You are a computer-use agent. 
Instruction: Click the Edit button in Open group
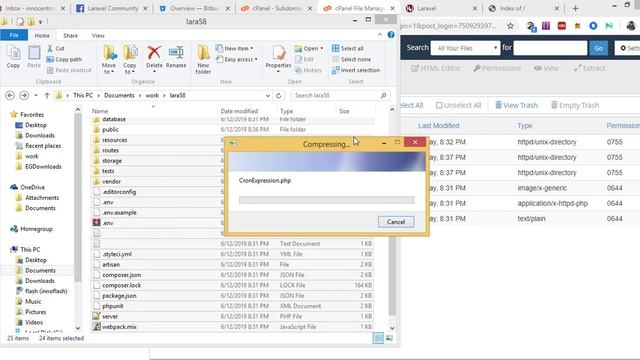[304, 59]
